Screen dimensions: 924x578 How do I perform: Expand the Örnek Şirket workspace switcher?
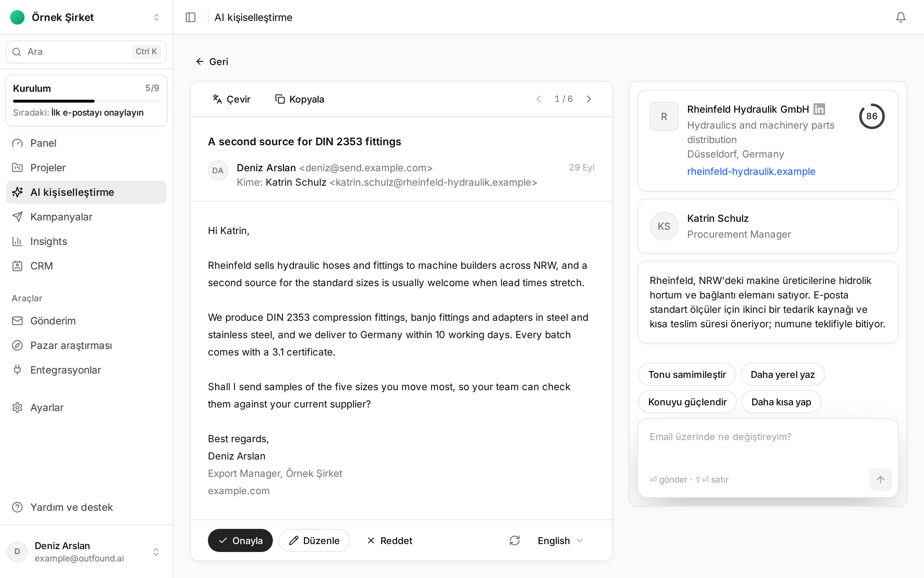tap(86, 17)
